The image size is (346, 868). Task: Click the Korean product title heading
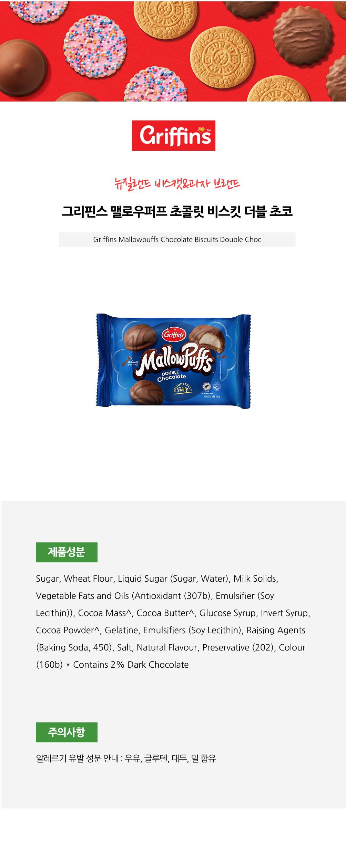click(177, 211)
